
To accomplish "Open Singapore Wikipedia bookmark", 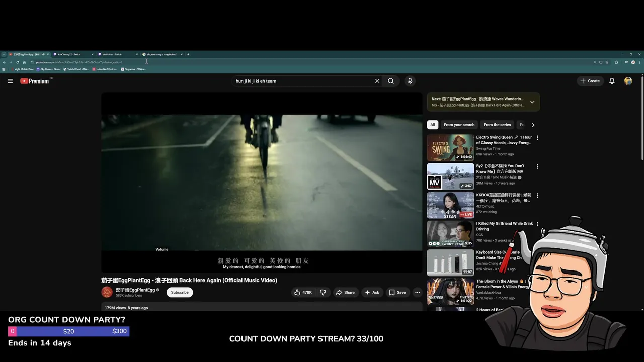I will tap(134, 69).
